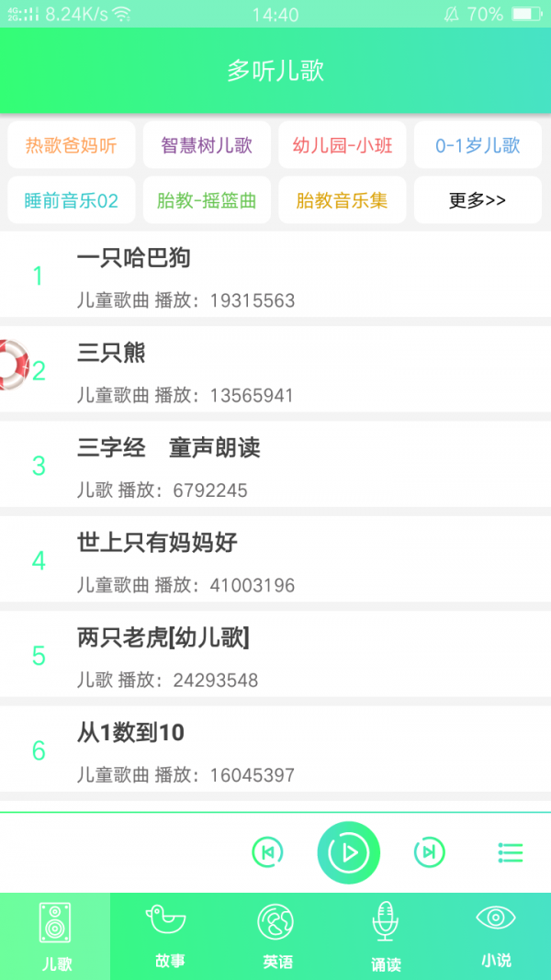This screenshot has width=551, height=980.
Task: Skip to the previous track
Action: click(267, 852)
